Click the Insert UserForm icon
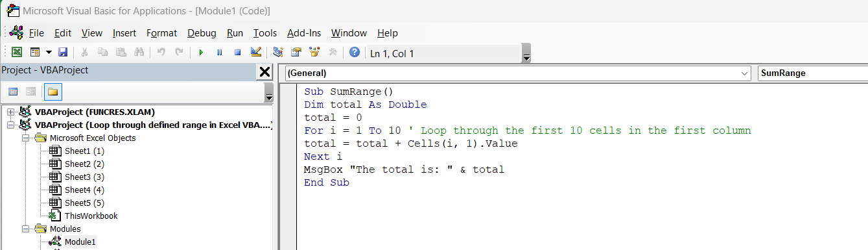This screenshot has width=868, height=250. 34,53
